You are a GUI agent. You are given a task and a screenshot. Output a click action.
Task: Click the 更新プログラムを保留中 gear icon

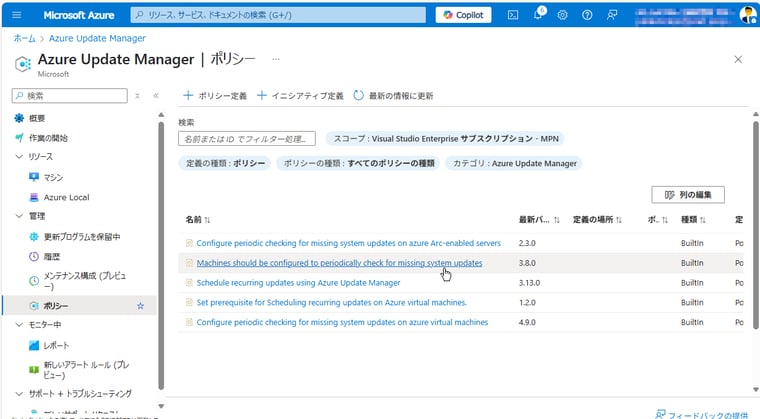pos(34,237)
